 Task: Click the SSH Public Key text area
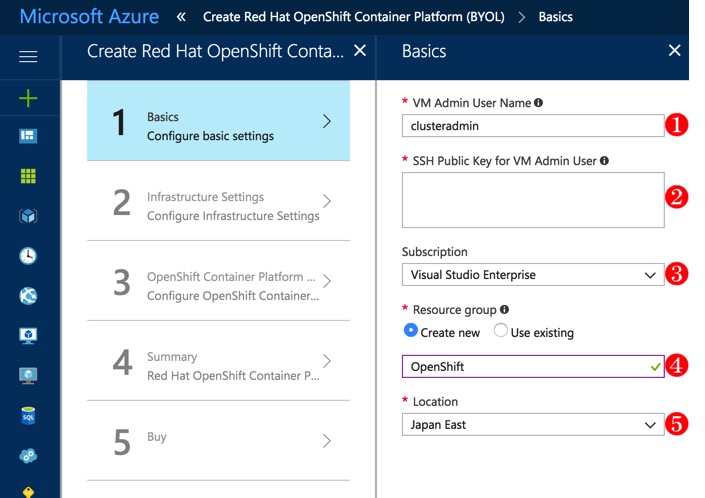(x=533, y=200)
